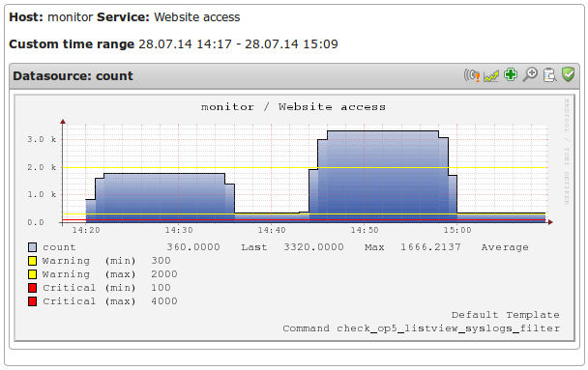This screenshot has width=588, height=370.
Task: Click the 14:20 time axis label
Action: click(x=86, y=230)
